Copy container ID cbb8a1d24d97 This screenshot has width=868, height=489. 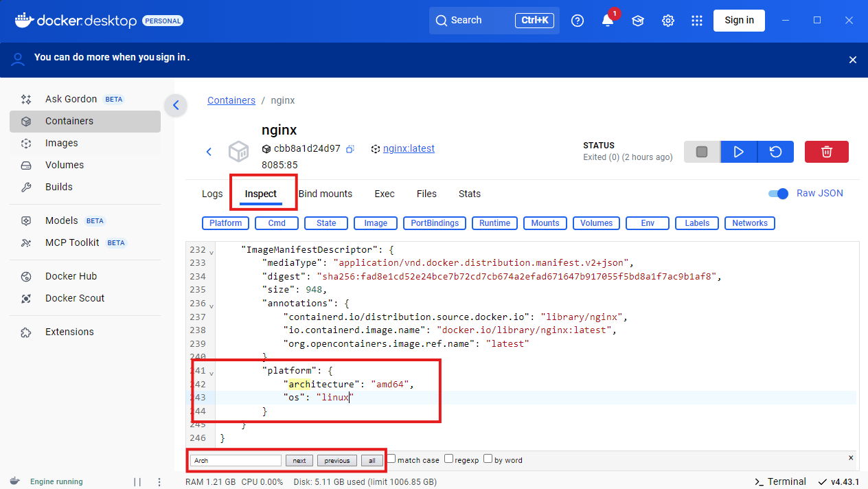click(x=350, y=149)
